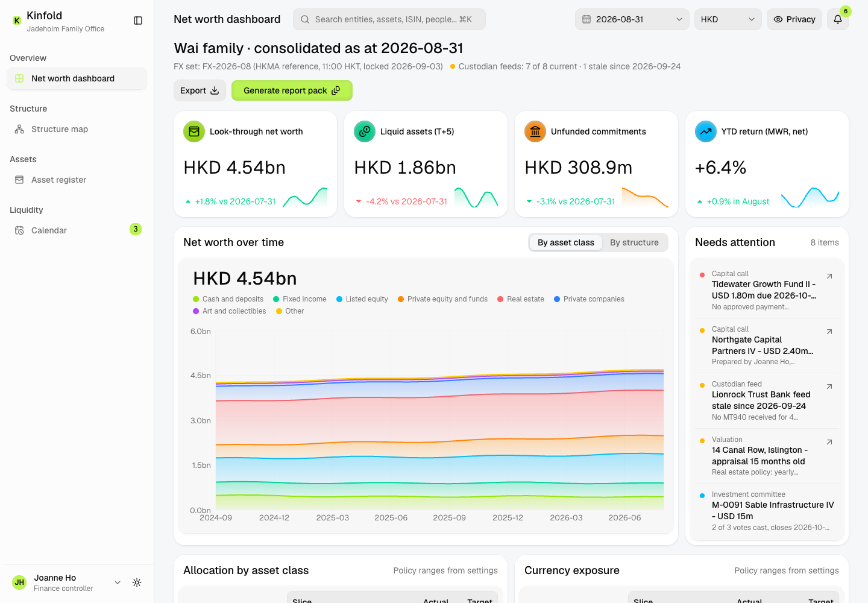
Task: Click the JH user avatar
Action: tap(19, 582)
